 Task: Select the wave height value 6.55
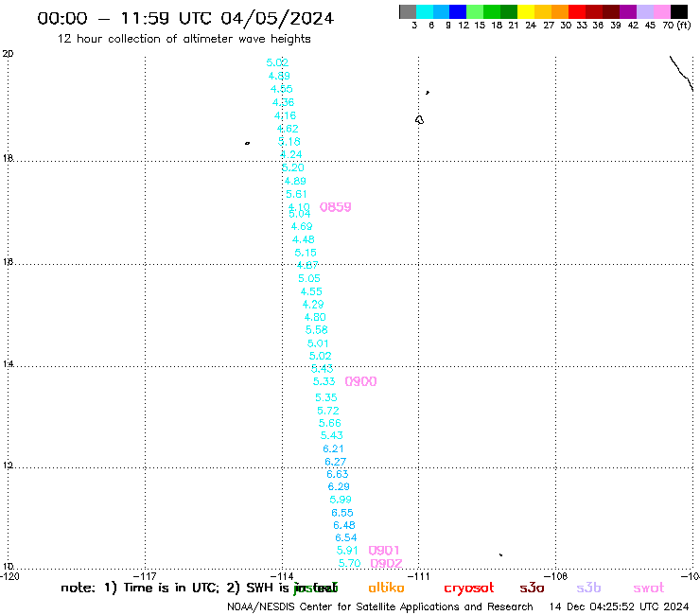coord(342,512)
